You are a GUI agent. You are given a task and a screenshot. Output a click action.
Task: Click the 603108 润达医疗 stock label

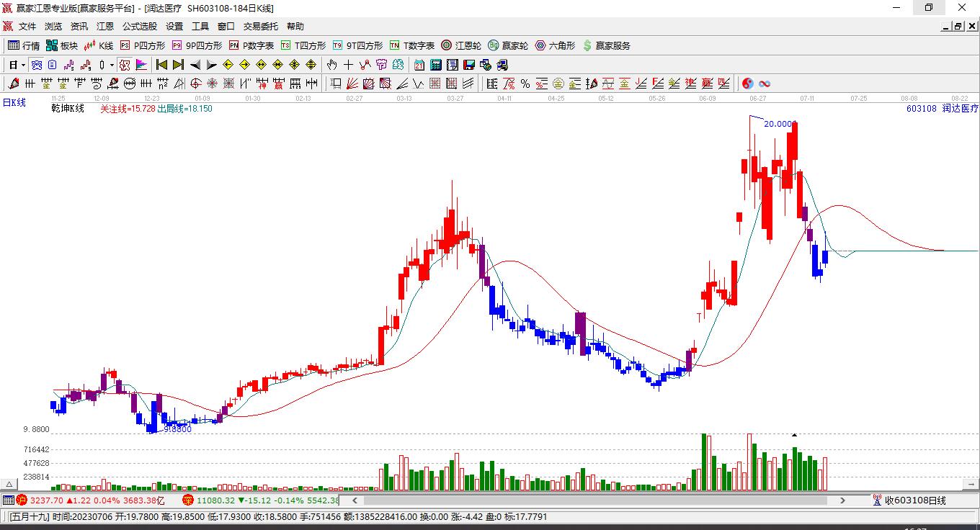click(x=943, y=109)
